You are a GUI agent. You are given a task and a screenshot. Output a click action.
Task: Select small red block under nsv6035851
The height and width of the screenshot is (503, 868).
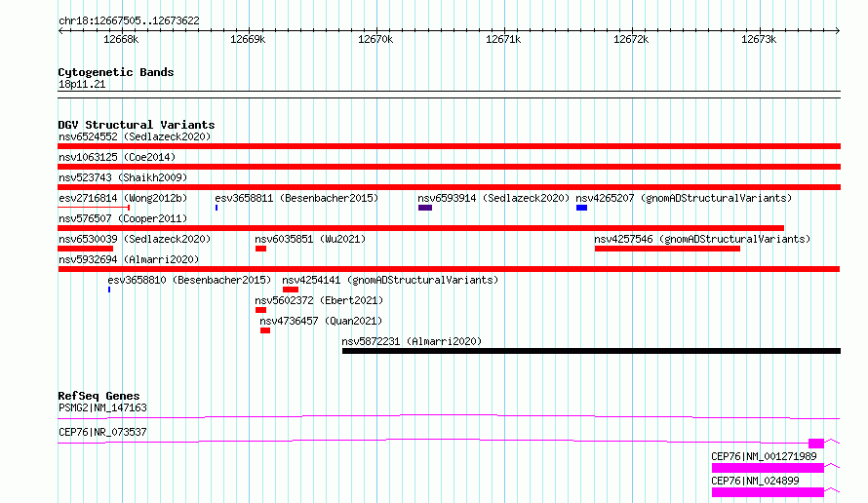pos(260,249)
